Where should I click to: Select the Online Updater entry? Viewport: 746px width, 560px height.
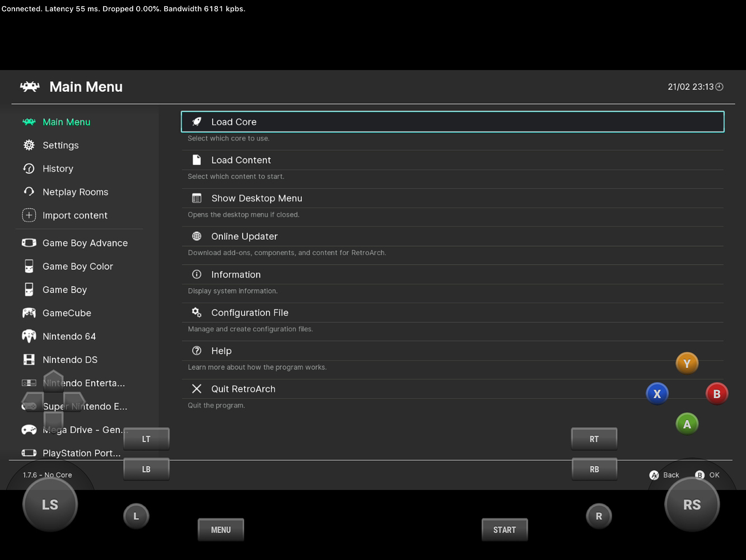pyautogui.click(x=453, y=236)
